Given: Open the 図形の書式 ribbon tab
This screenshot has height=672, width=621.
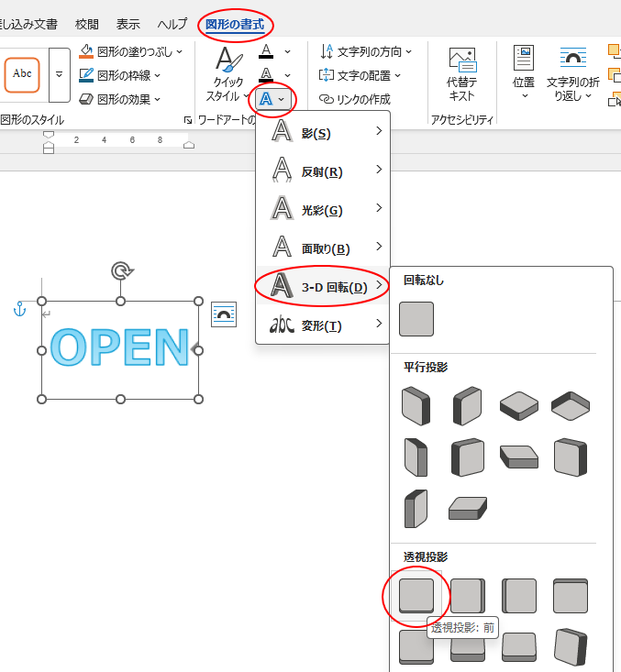Looking at the screenshot, I should click(235, 25).
